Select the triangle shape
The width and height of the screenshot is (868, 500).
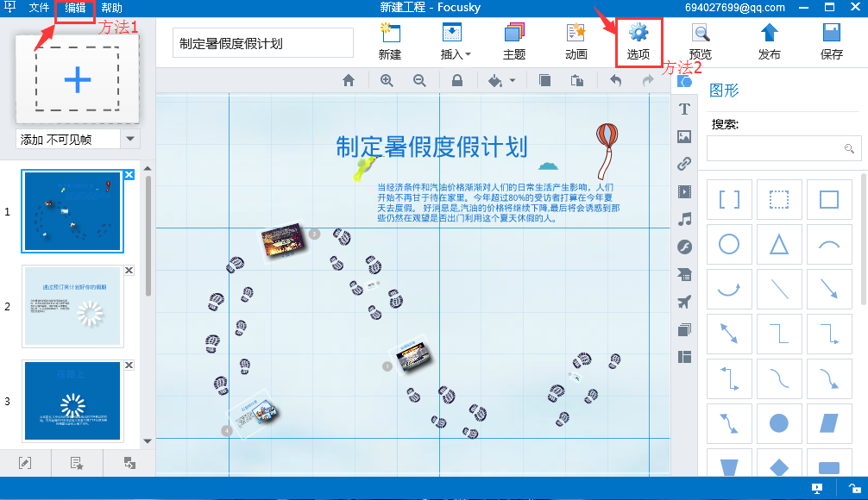779,244
